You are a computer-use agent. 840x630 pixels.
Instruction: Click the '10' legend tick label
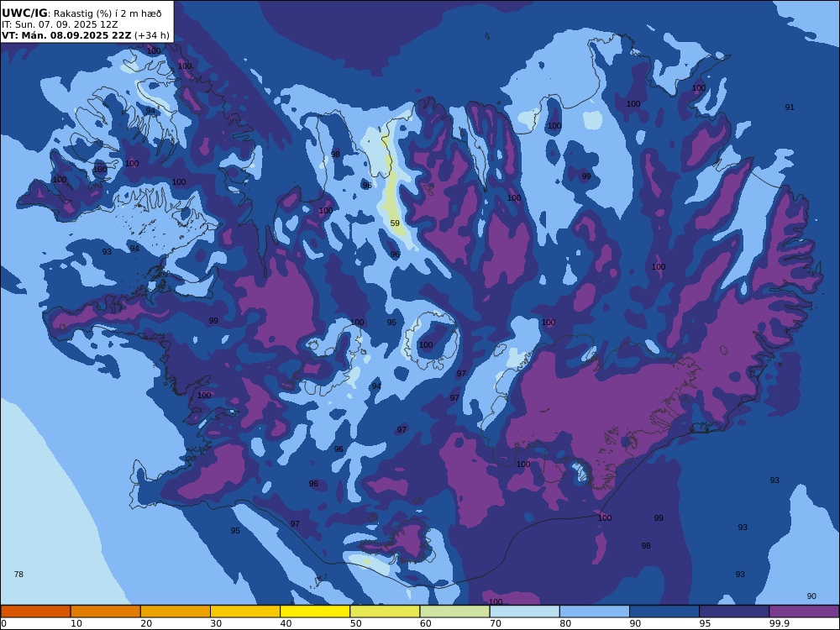(76, 623)
